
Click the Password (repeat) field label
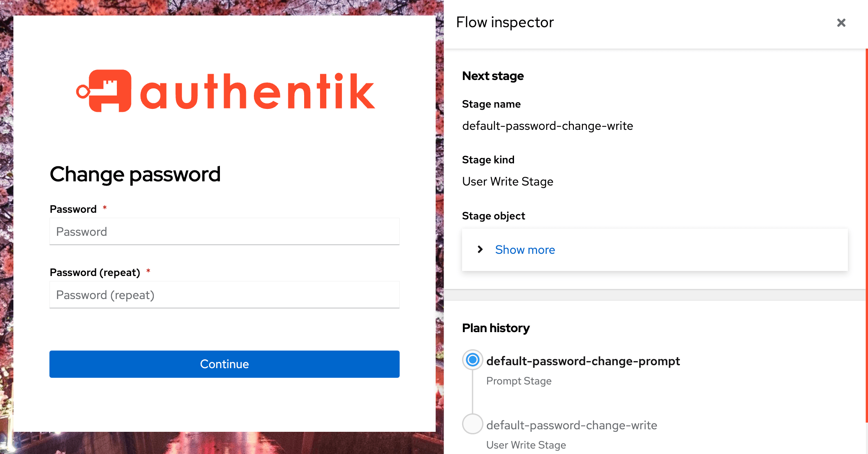click(x=95, y=272)
